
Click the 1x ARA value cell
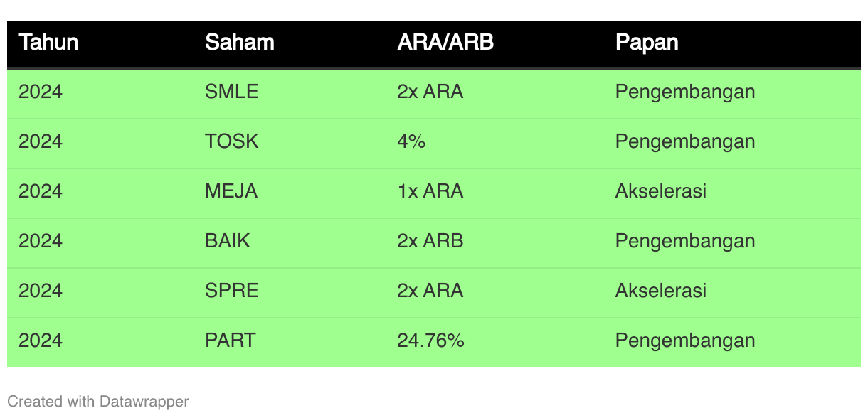pos(430,191)
